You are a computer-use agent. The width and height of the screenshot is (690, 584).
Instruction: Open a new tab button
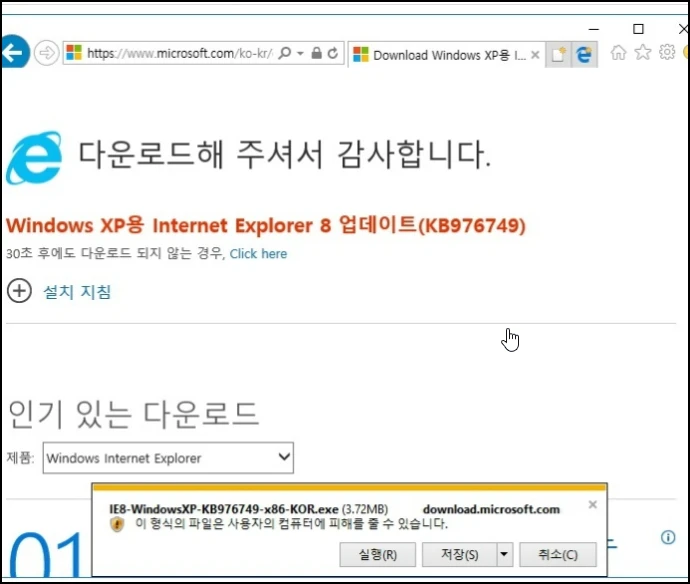(558, 55)
